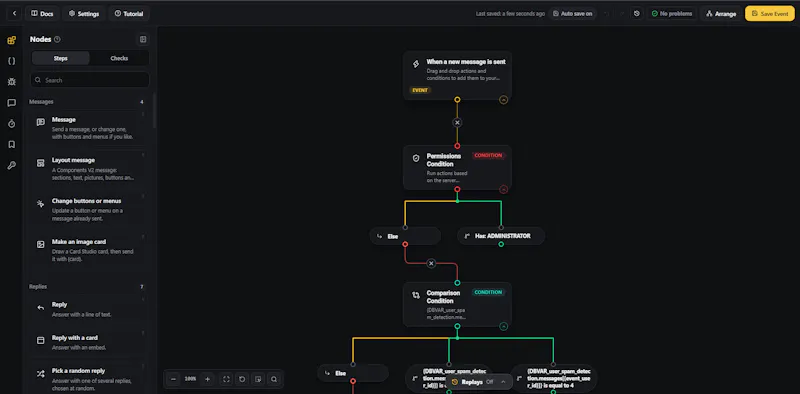Click the Reply with a card icon
This screenshot has width=800, height=394.
click(x=41, y=340)
